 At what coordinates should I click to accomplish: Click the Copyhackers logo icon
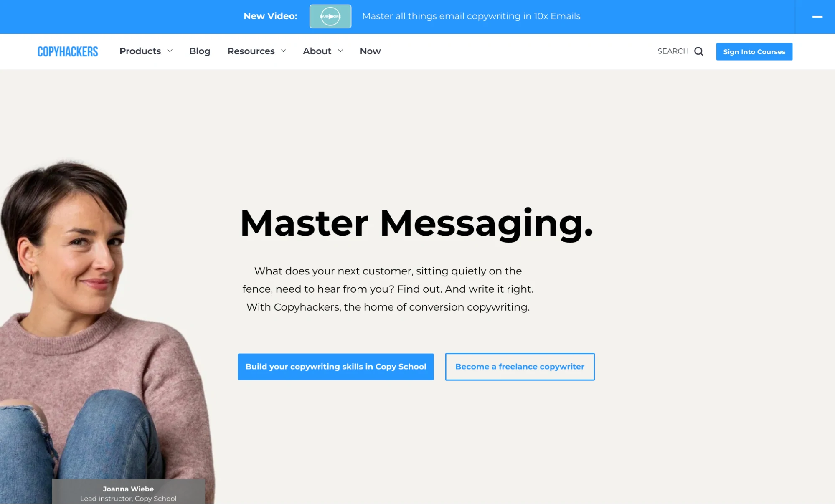pos(67,51)
